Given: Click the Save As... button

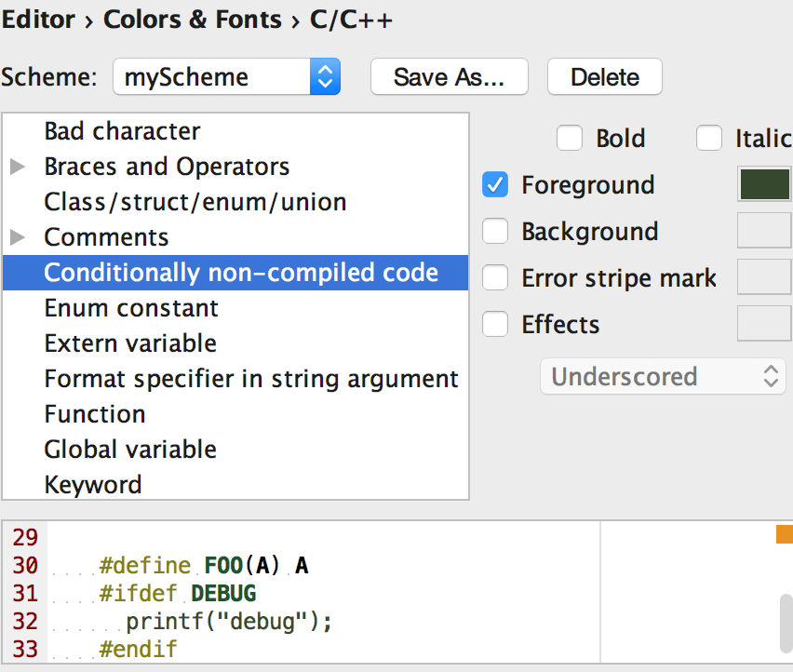Looking at the screenshot, I should 449,77.
